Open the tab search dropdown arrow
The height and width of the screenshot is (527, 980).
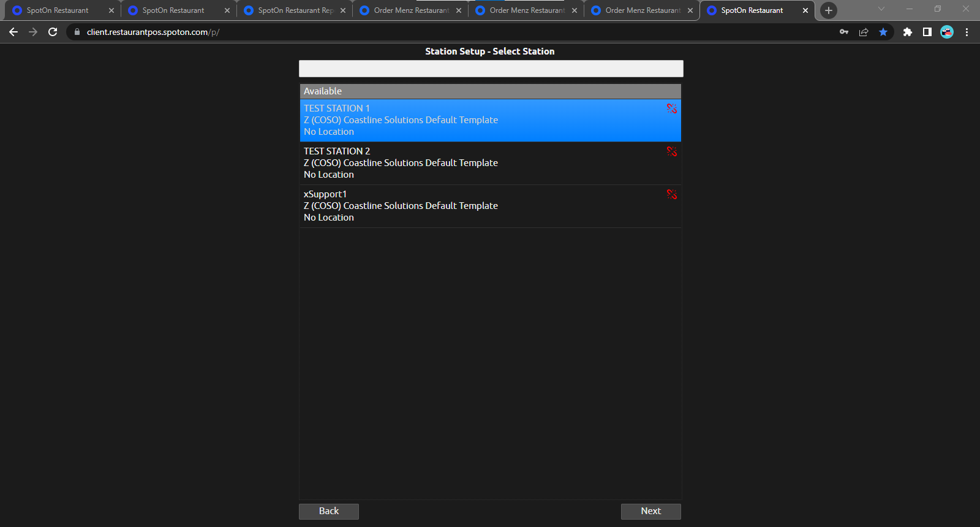881,9
